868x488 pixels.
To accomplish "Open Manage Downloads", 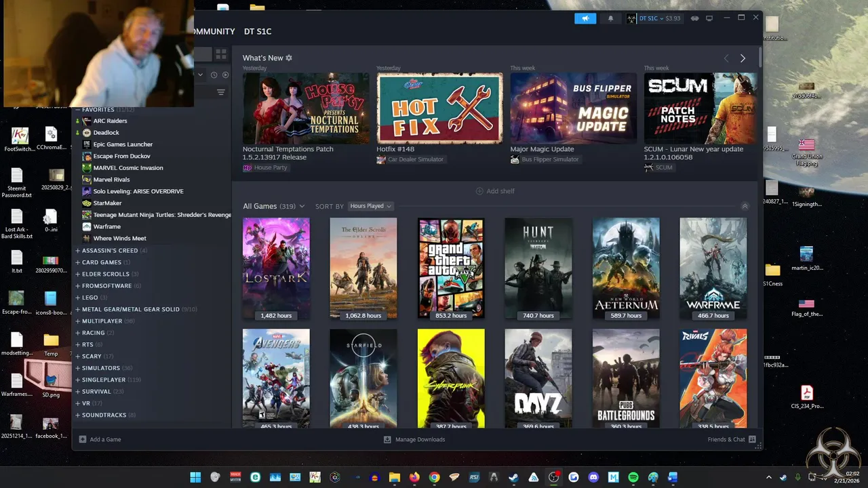I will 414,439.
